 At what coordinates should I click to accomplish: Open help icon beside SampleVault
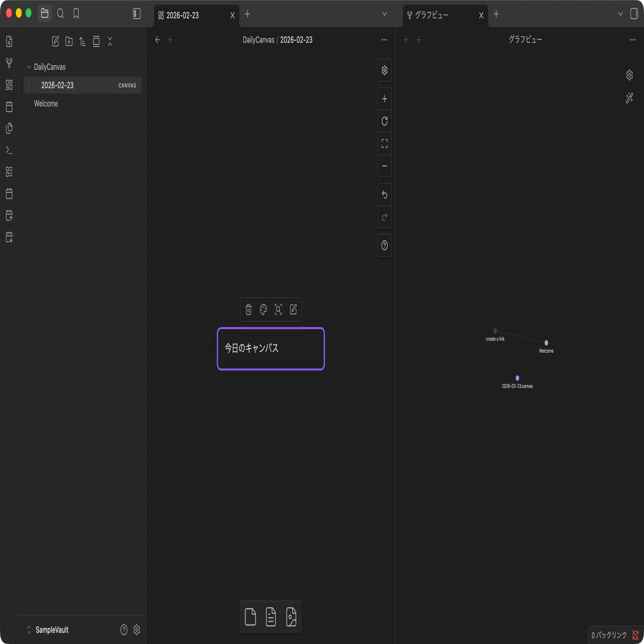pyautogui.click(x=124, y=630)
